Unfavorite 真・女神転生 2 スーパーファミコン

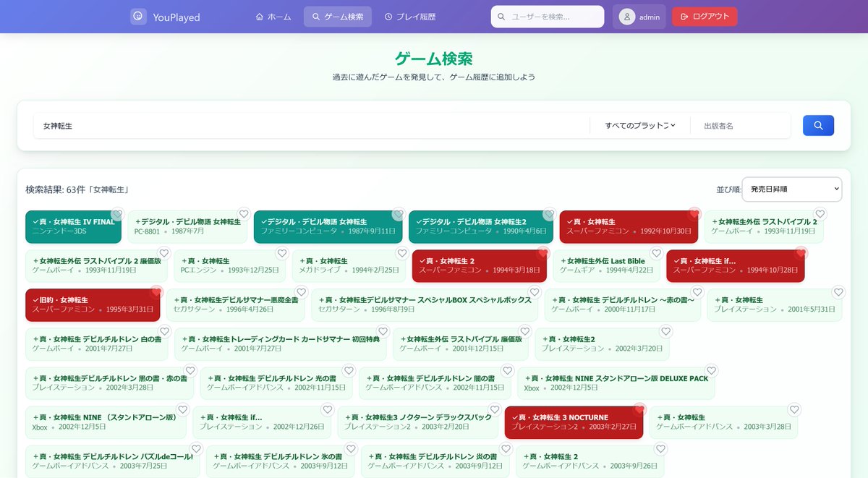coord(543,253)
